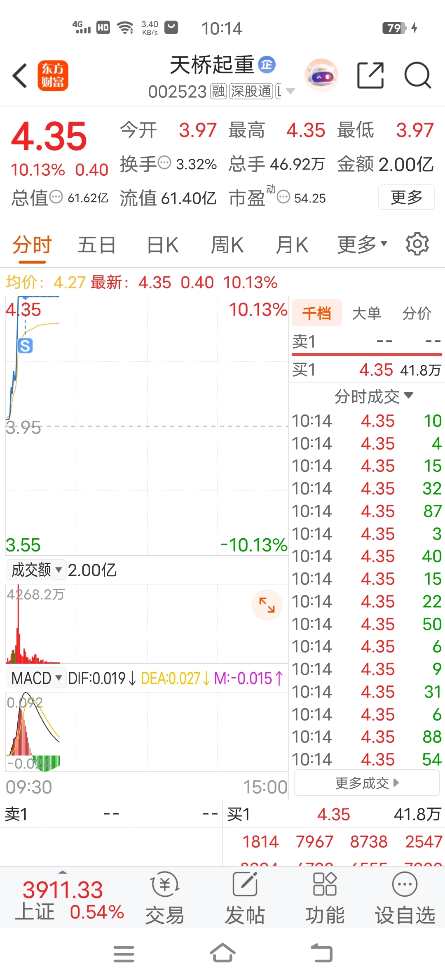Switch to the 大单 tab
The image size is (445, 980).
pyautogui.click(x=366, y=313)
